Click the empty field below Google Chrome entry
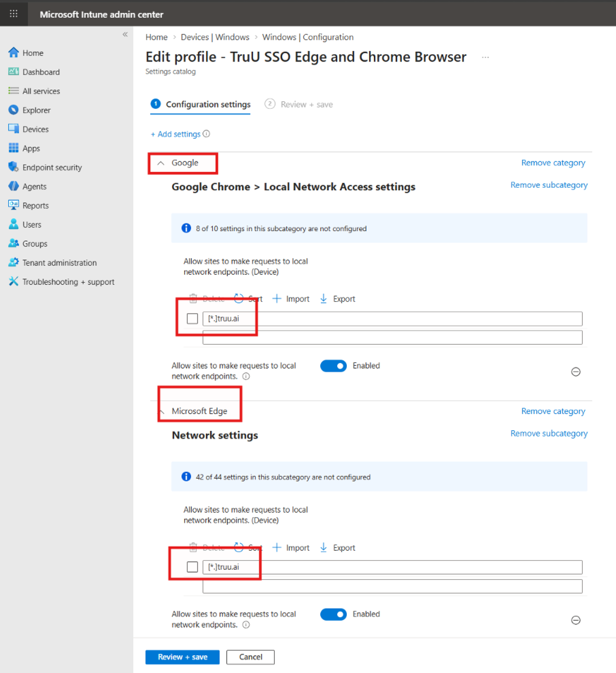Viewport: 616px width, 673px height. click(x=393, y=338)
